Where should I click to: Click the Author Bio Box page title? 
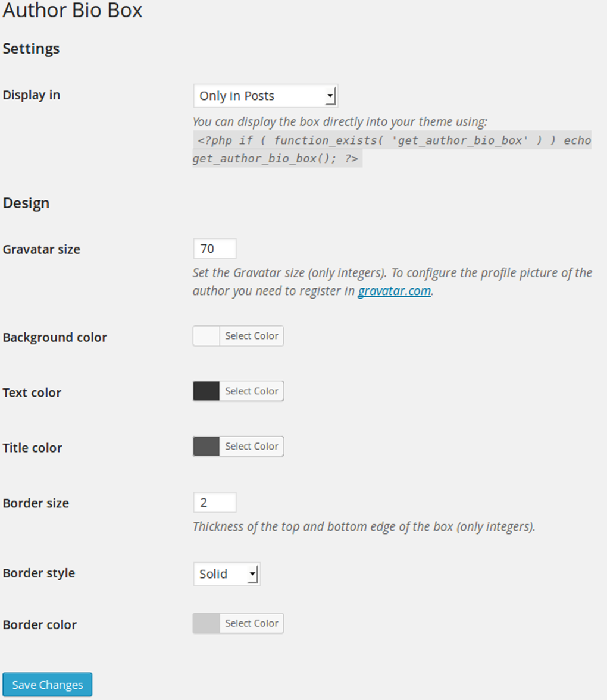click(71, 11)
